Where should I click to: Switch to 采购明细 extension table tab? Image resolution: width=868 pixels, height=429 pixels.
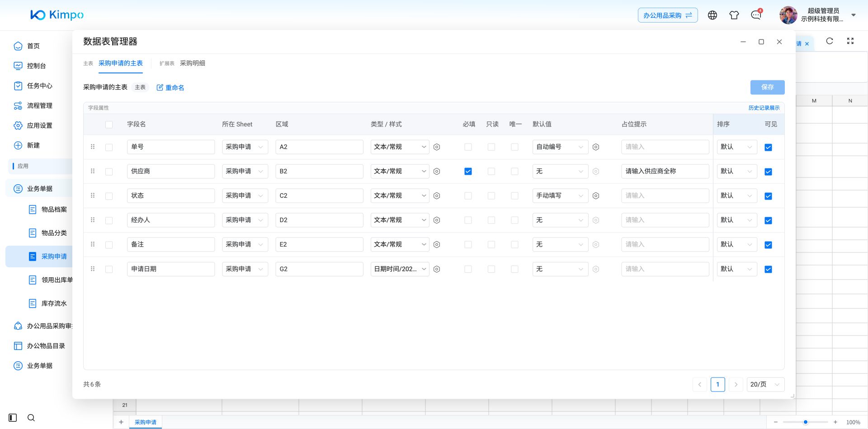pyautogui.click(x=193, y=63)
